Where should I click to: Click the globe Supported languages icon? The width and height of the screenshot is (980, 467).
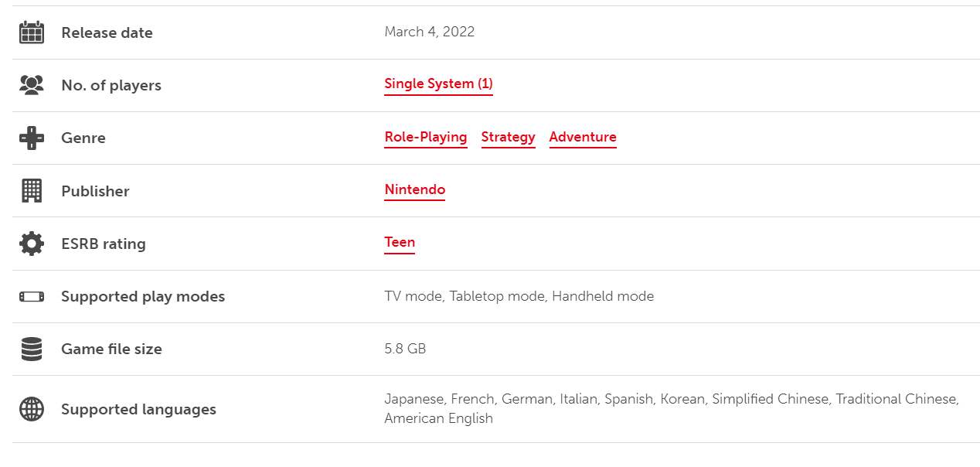click(x=32, y=409)
